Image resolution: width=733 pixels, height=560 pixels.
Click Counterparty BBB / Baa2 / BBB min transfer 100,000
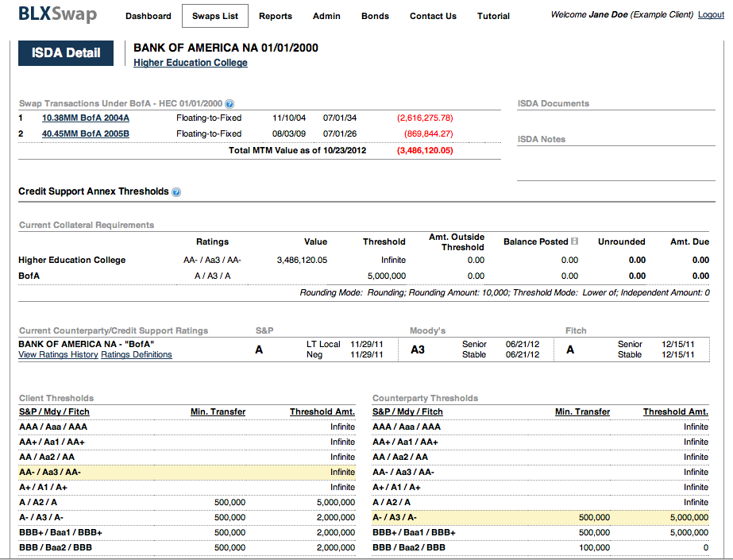(594, 547)
